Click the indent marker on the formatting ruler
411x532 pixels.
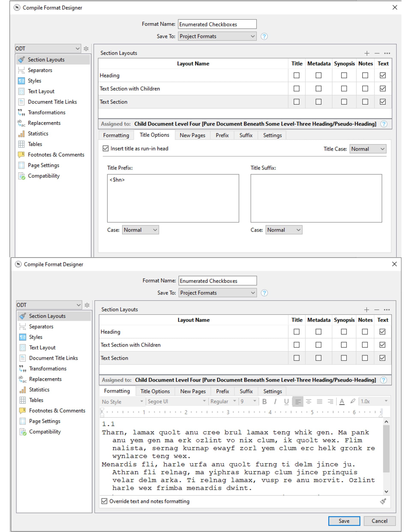tap(102, 412)
